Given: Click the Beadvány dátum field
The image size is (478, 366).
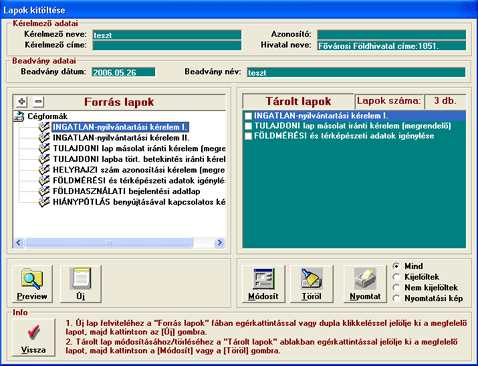Looking at the screenshot, I should click(x=124, y=72).
